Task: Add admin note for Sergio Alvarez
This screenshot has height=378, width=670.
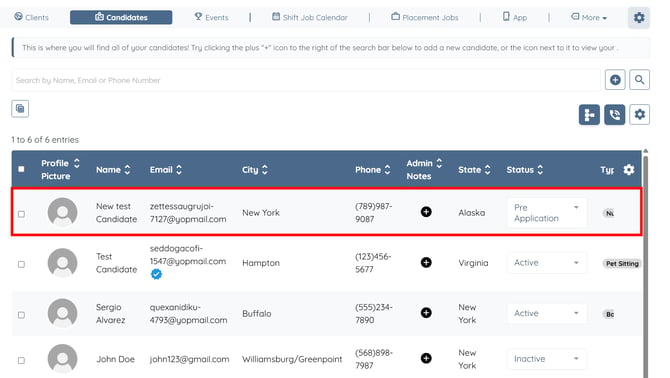Action: pyautogui.click(x=426, y=313)
